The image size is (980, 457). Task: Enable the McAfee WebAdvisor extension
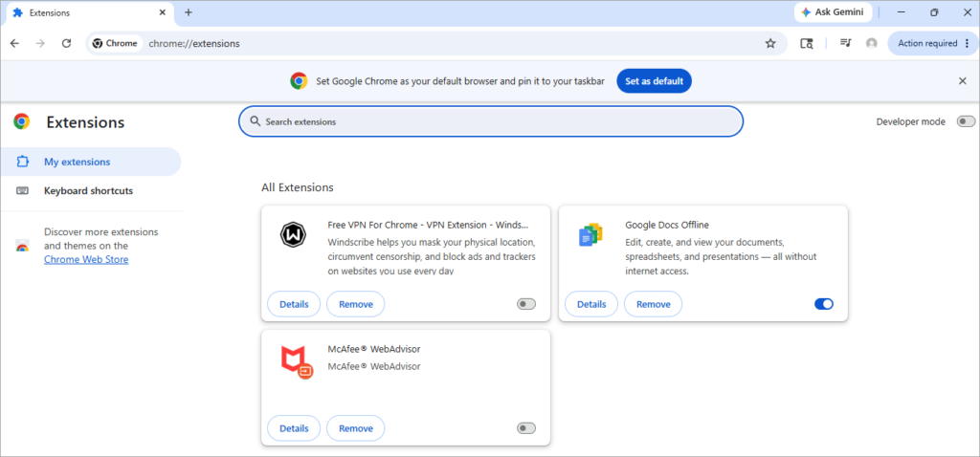point(526,428)
